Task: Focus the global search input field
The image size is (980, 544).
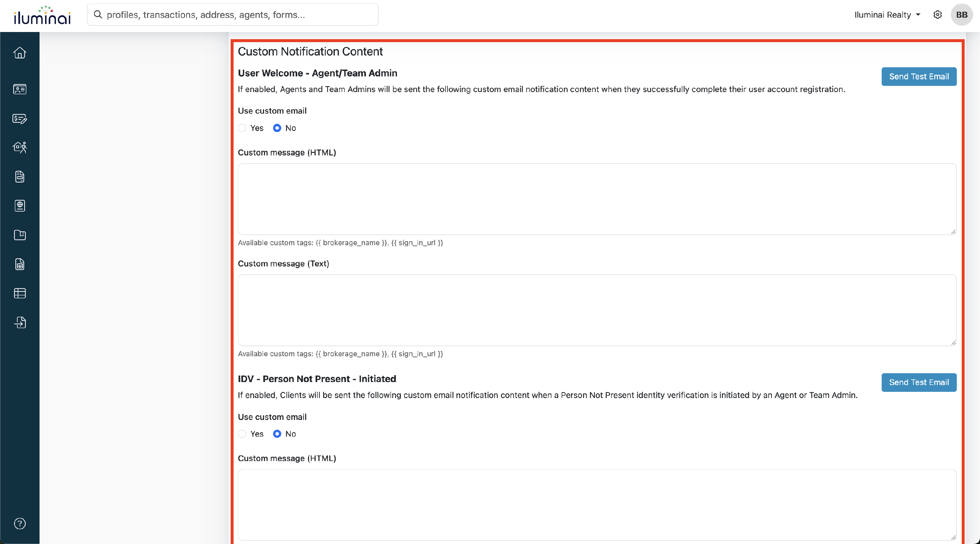Action: point(233,14)
